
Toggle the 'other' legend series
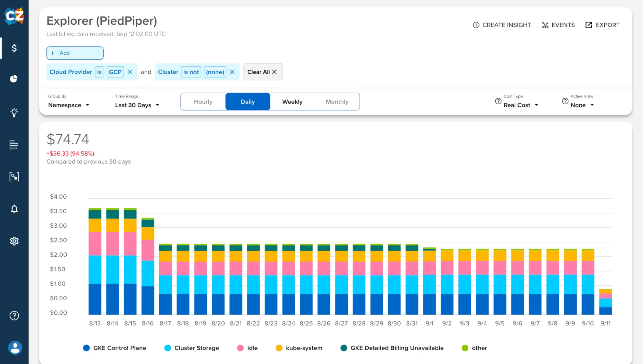pyautogui.click(x=474, y=348)
